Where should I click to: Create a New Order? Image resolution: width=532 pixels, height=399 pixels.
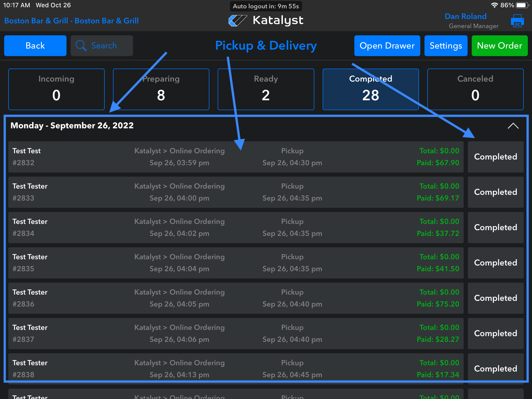click(500, 46)
